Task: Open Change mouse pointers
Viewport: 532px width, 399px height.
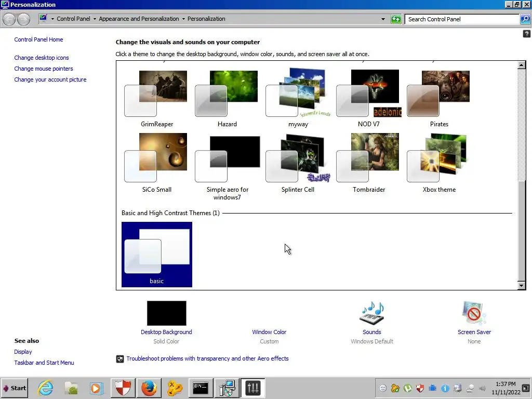Action: tap(44, 69)
